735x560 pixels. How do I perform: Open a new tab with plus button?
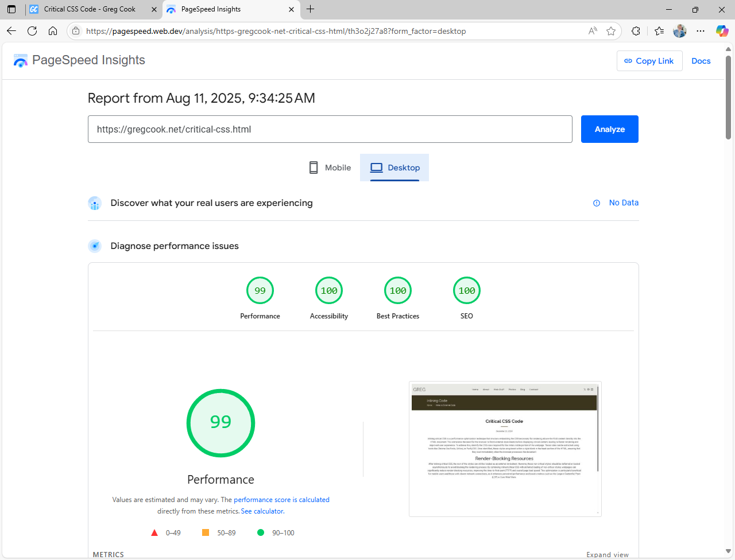click(310, 9)
